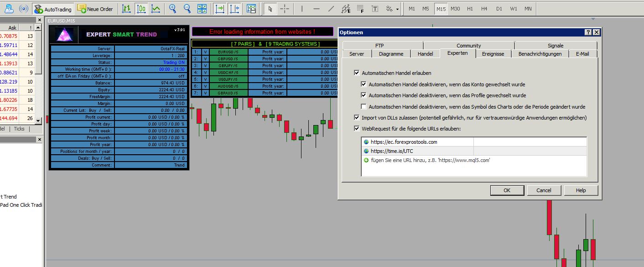Toggle Automatischen Handel erlauben checkbox
Image resolution: width=644 pixels, height=267 pixels.
click(x=357, y=73)
